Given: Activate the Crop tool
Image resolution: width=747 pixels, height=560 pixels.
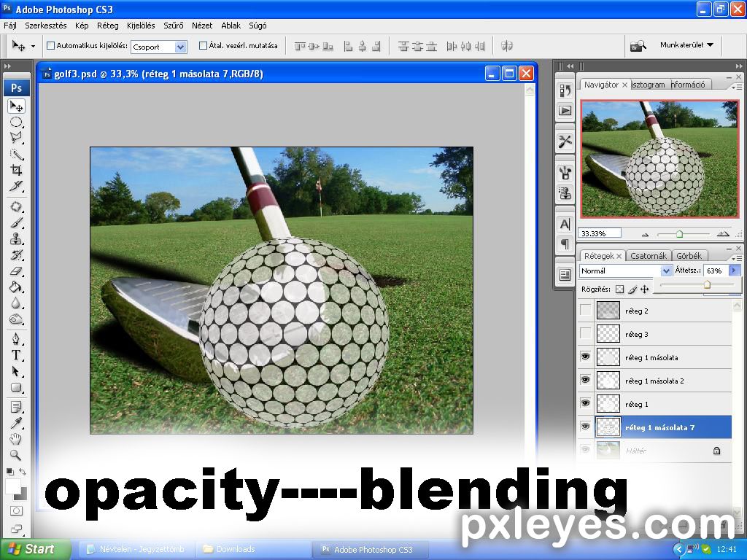Looking at the screenshot, I should pos(17,170).
